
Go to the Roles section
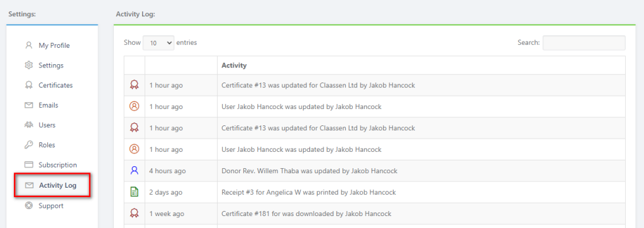point(47,145)
